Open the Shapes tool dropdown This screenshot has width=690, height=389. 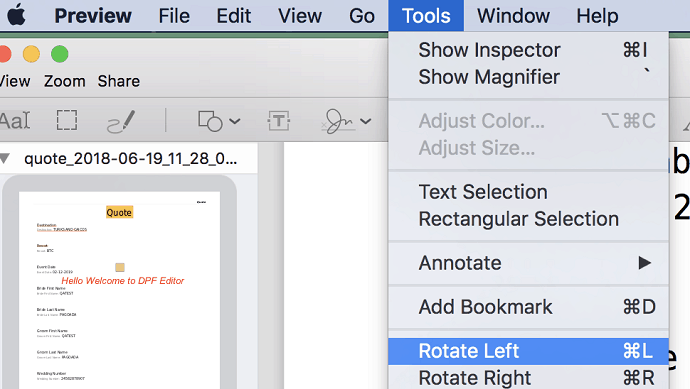pyautogui.click(x=219, y=121)
